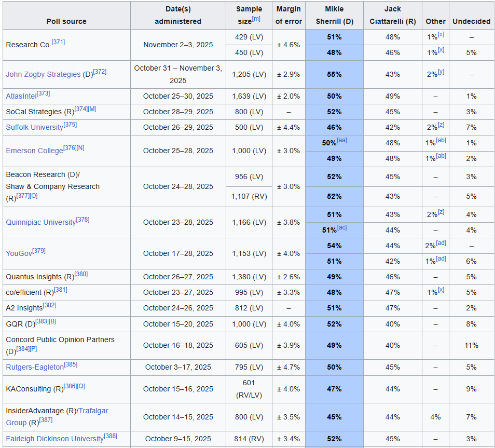Open footnote x in co/efficient row
Screen dimensions: 495x448
[x=441, y=290]
